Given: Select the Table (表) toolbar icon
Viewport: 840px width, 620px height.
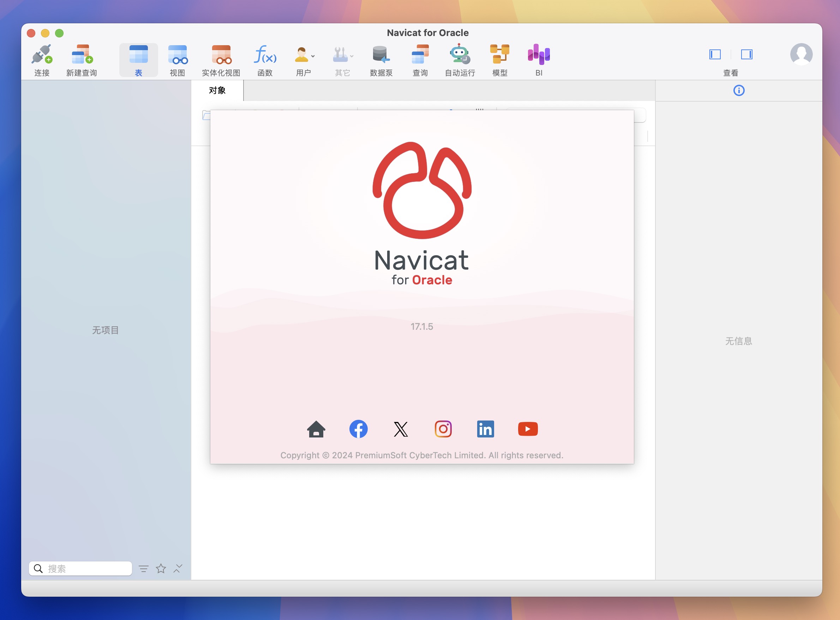Looking at the screenshot, I should (x=138, y=54).
